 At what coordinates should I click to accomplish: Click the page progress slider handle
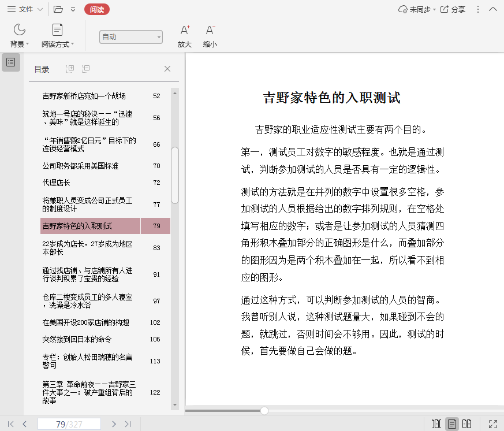[264, 410]
